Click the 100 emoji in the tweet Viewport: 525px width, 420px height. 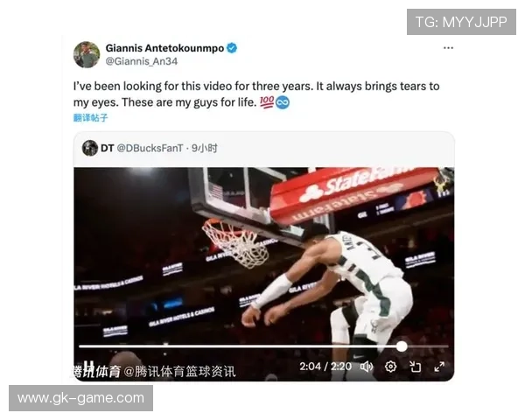pos(267,101)
